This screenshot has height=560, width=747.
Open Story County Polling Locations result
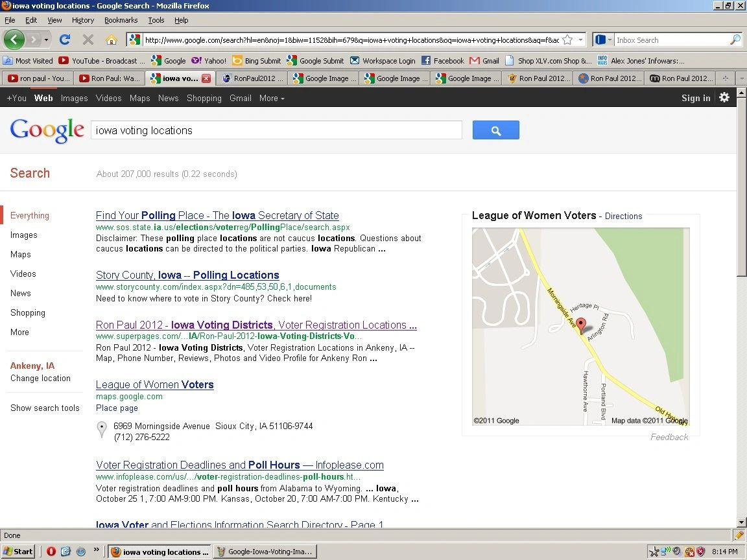click(x=187, y=275)
